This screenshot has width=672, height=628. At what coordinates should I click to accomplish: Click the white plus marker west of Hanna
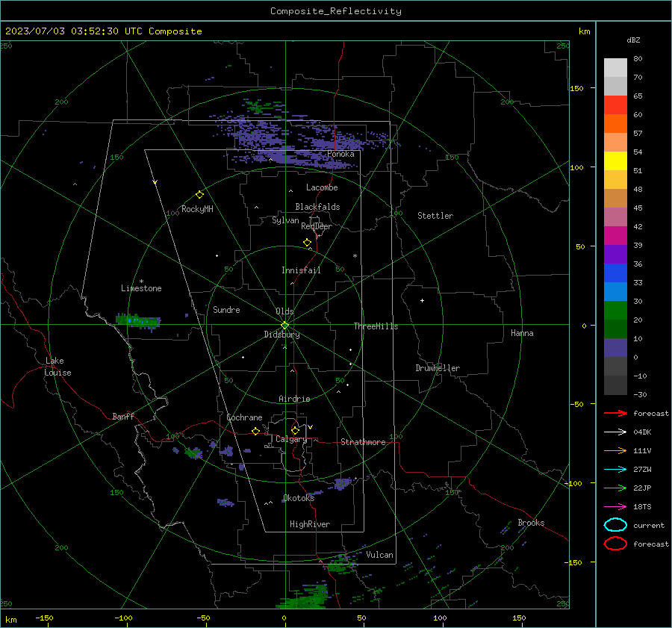pyautogui.click(x=422, y=300)
